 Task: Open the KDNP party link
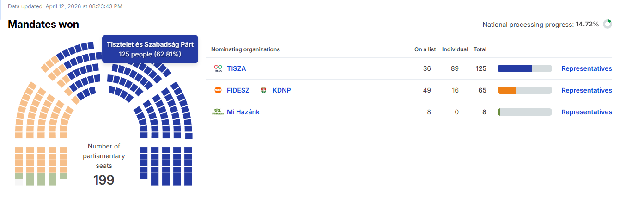tap(282, 90)
